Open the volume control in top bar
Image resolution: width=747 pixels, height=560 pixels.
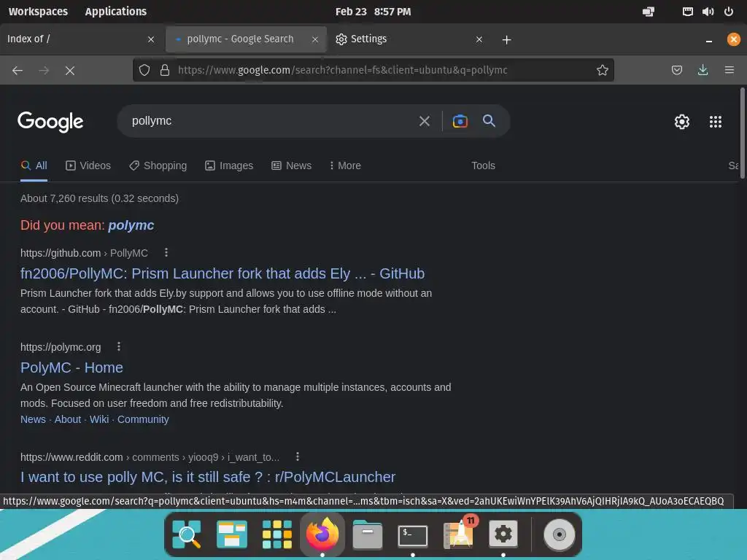708,12
